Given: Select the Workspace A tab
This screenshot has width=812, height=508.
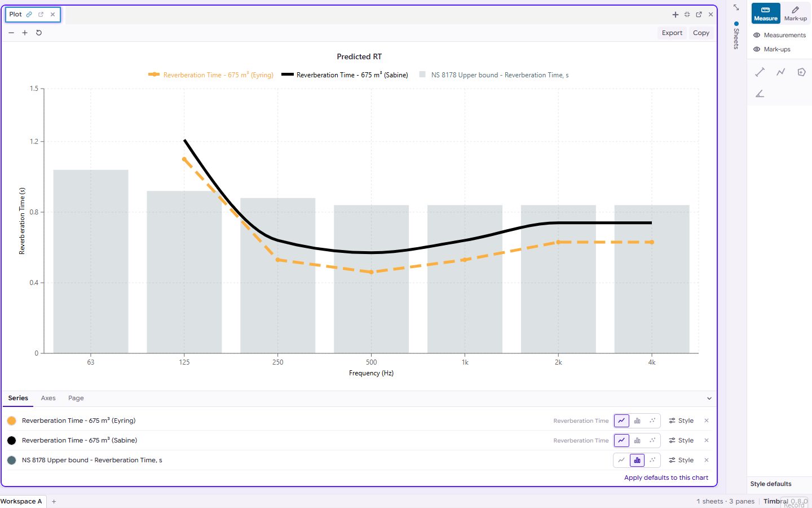Looking at the screenshot, I should coord(21,501).
